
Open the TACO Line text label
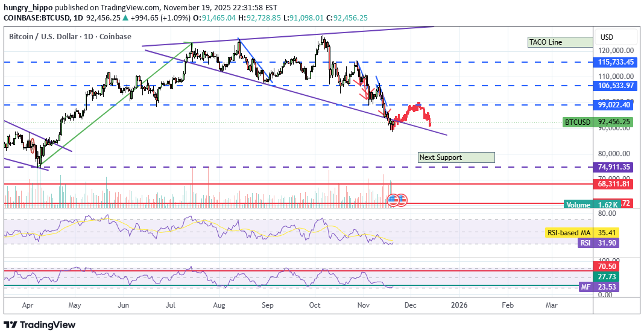[x=560, y=42]
